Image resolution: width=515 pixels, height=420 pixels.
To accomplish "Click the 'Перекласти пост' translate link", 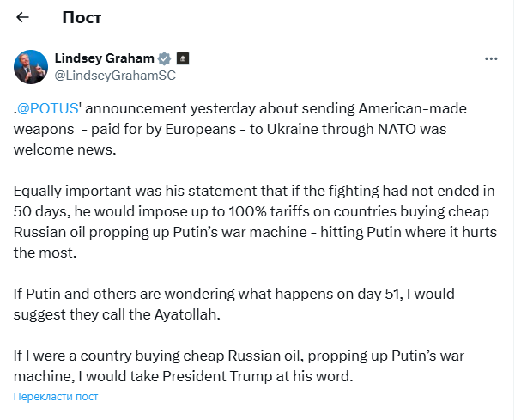I will [x=56, y=396].
